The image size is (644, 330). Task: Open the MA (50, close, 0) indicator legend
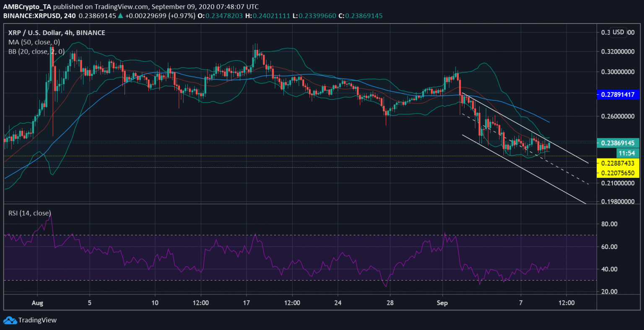(x=34, y=42)
